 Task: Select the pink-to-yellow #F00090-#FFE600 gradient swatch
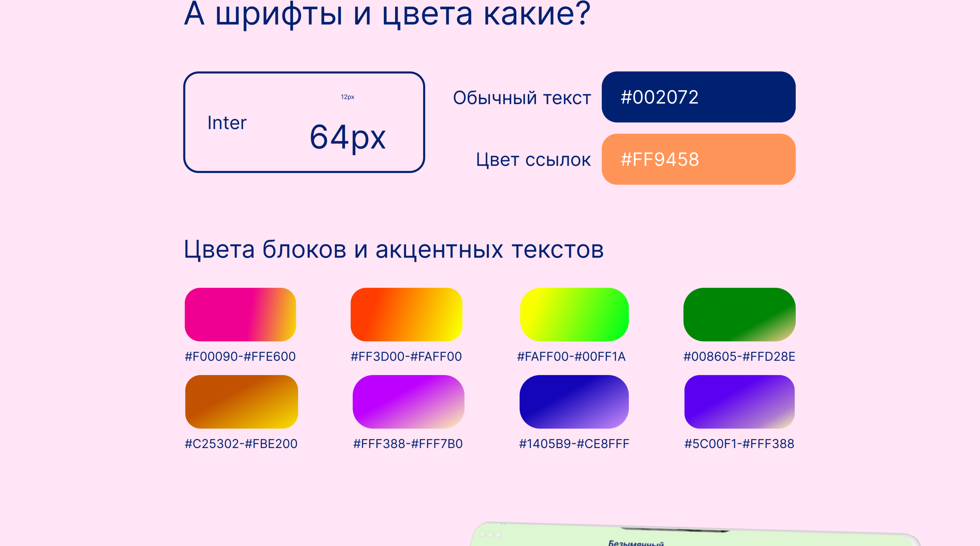click(x=240, y=314)
